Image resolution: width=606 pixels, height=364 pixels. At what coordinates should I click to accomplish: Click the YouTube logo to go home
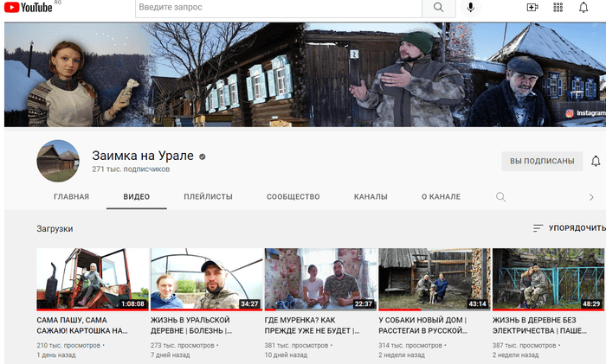tap(28, 7)
